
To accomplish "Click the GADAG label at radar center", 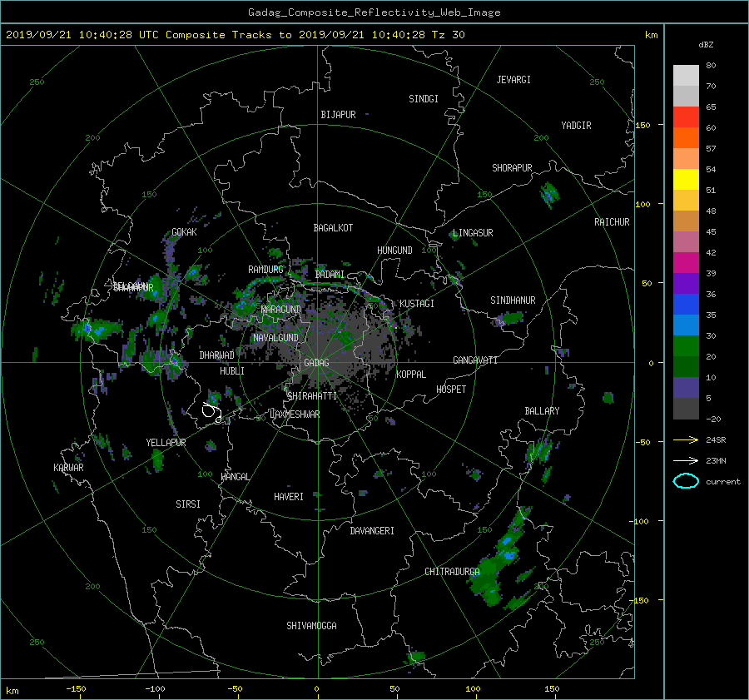I will (x=316, y=363).
